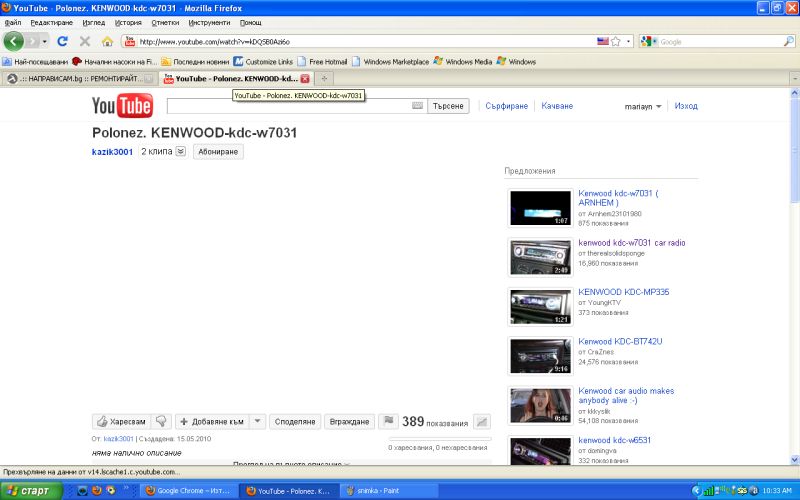This screenshot has width=800, height=500.
Task: Flag the video with the flag icon
Action: 389,422
